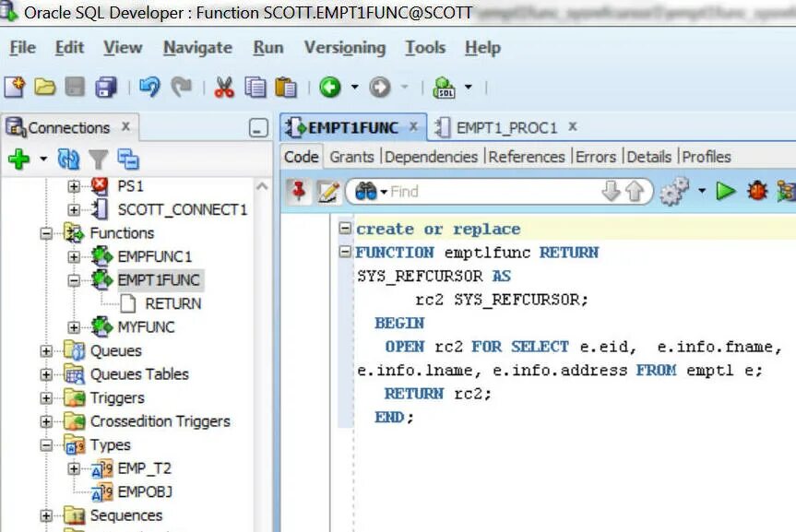Click the Save All disks icon
Viewport: 796px width, 532px height.
105,88
